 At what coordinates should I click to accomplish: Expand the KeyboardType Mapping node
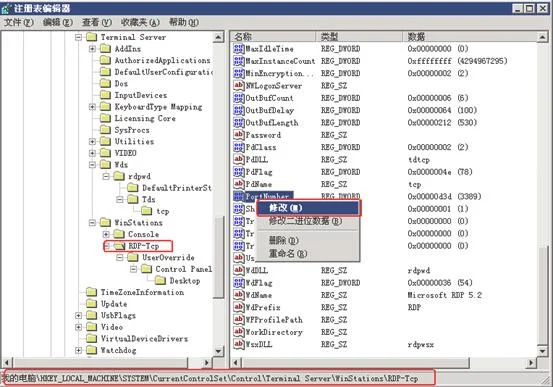pos(92,107)
